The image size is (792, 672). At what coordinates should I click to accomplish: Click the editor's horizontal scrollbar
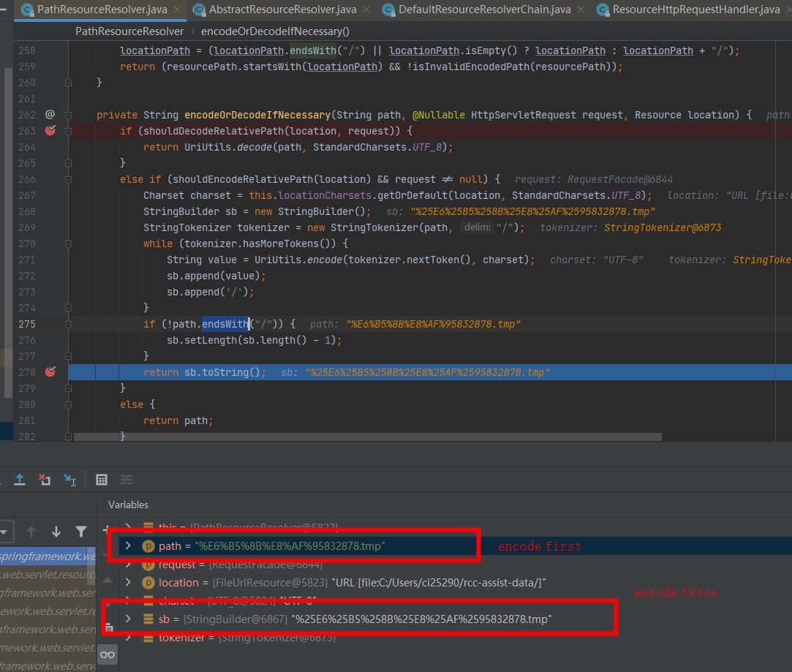[366, 437]
